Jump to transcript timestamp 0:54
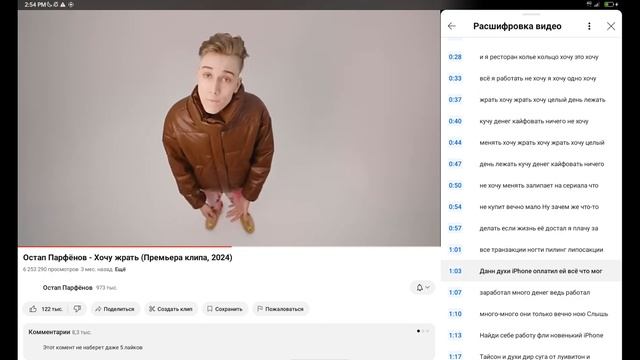The image size is (640, 360). [455, 207]
